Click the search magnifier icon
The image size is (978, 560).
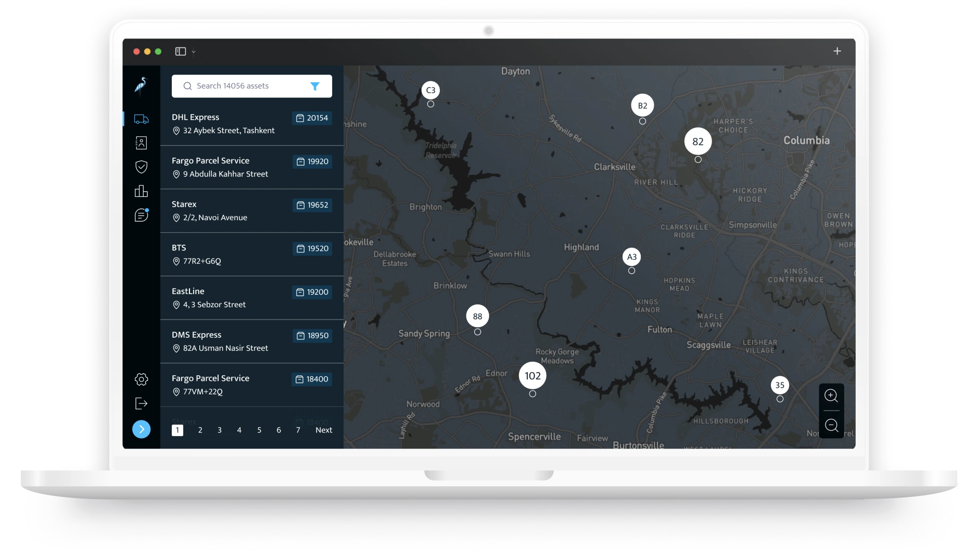187,86
